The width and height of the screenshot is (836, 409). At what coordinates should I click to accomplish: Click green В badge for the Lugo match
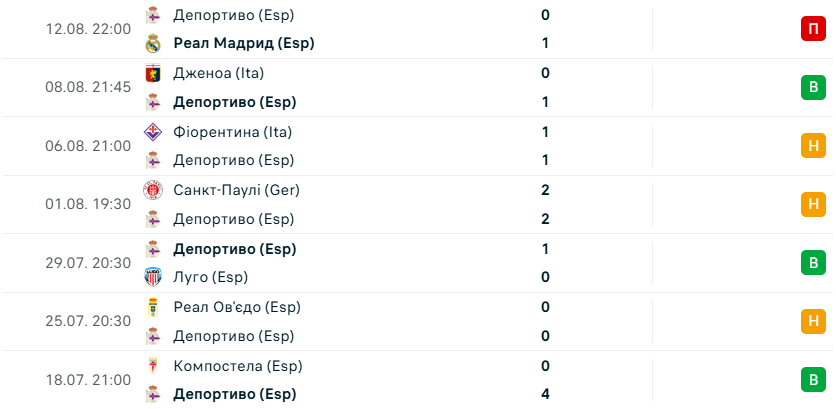(x=813, y=263)
